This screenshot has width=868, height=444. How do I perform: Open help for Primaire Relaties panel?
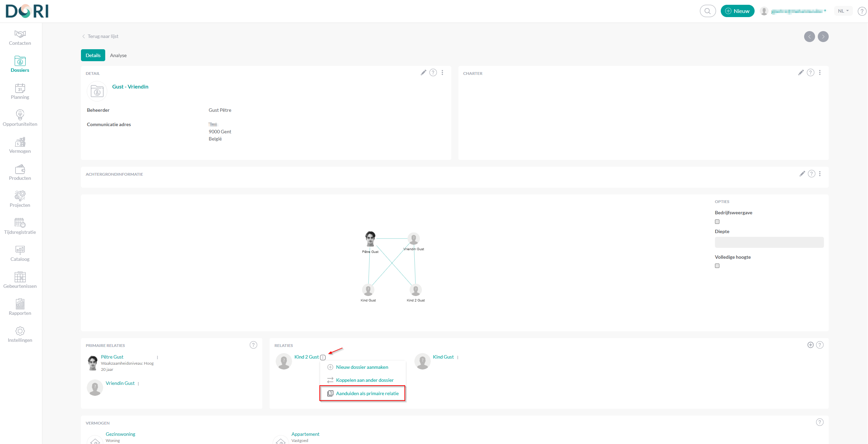tap(253, 345)
